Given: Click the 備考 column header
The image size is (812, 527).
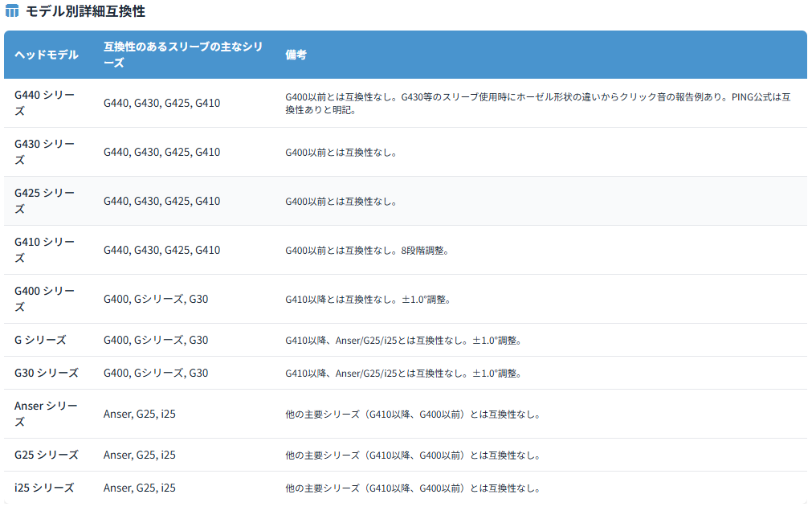Looking at the screenshot, I should tap(296, 55).
